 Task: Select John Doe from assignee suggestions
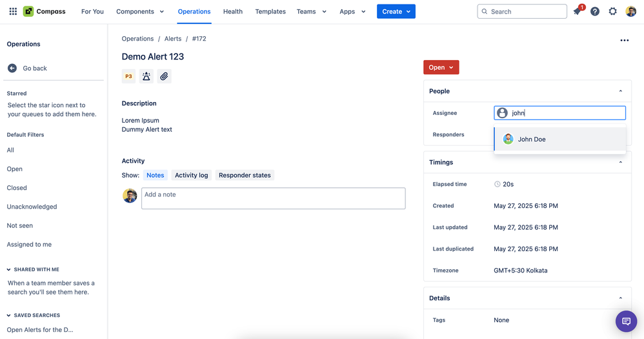click(560, 139)
